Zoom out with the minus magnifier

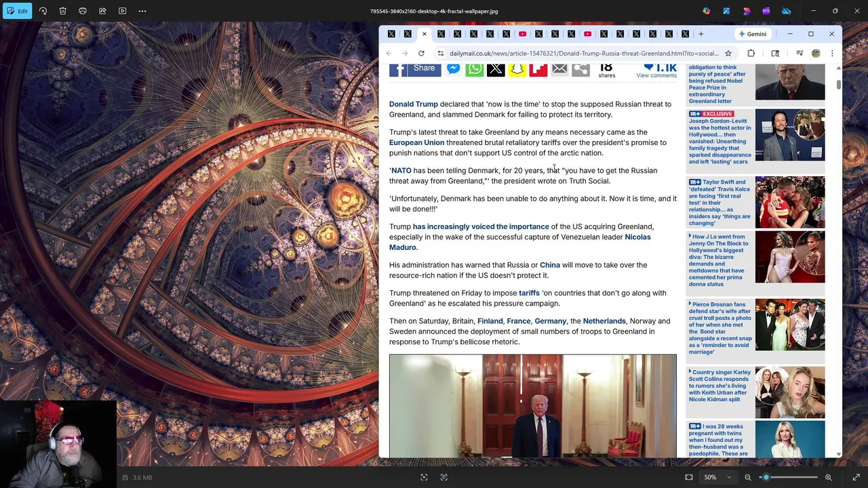tap(748, 477)
